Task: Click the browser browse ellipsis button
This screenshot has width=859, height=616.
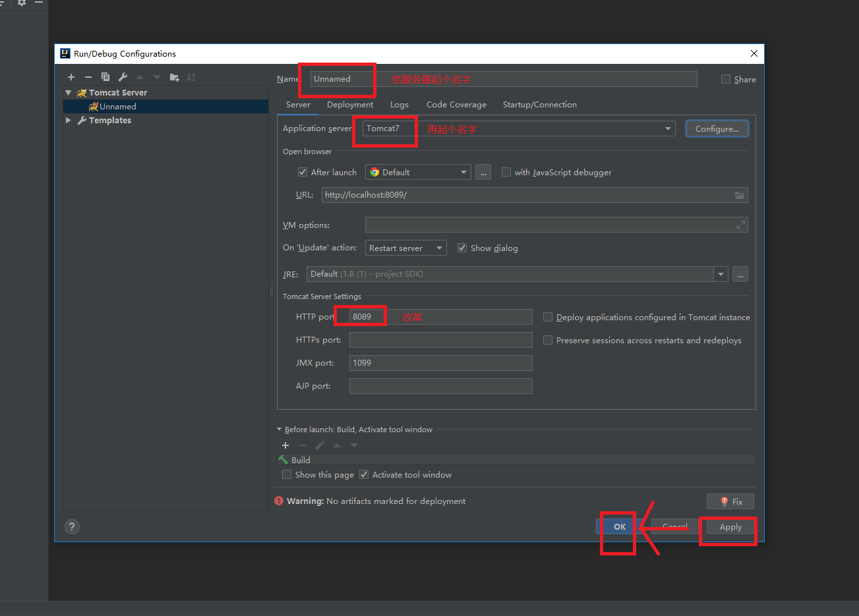Action: 483,172
